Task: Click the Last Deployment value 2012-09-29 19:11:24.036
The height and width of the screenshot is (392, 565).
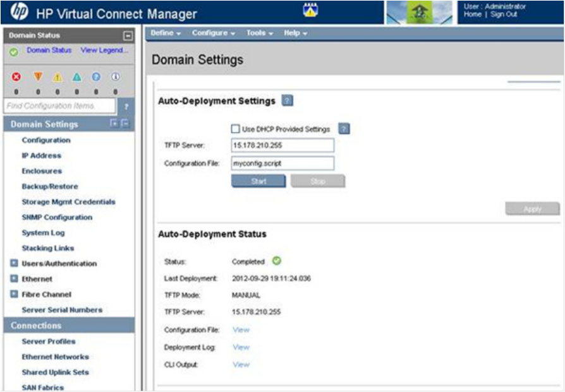Action: click(271, 278)
